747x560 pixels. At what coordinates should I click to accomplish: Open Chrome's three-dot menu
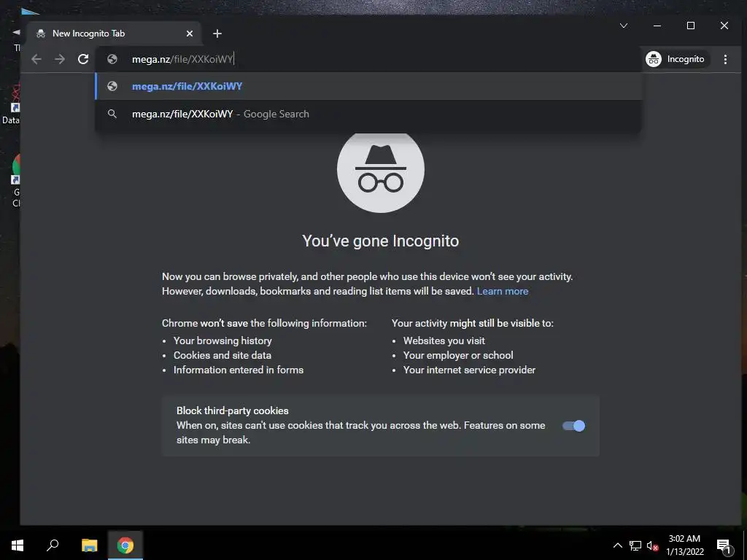(725, 59)
